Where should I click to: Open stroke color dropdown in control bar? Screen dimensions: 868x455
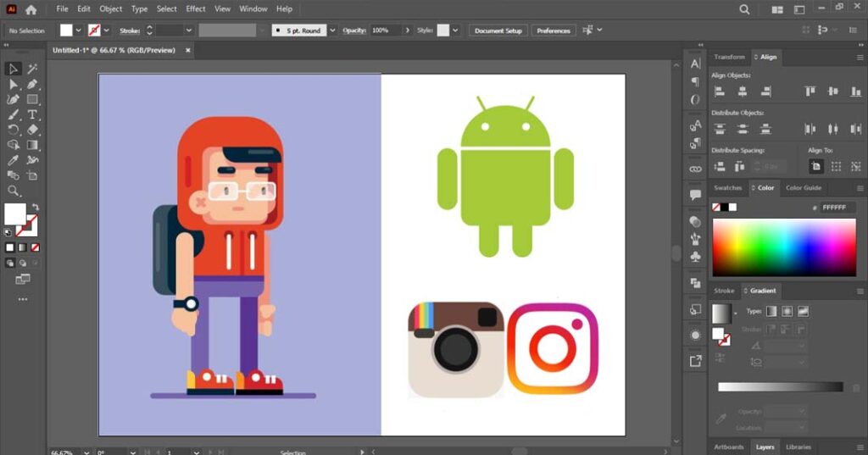point(106,31)
